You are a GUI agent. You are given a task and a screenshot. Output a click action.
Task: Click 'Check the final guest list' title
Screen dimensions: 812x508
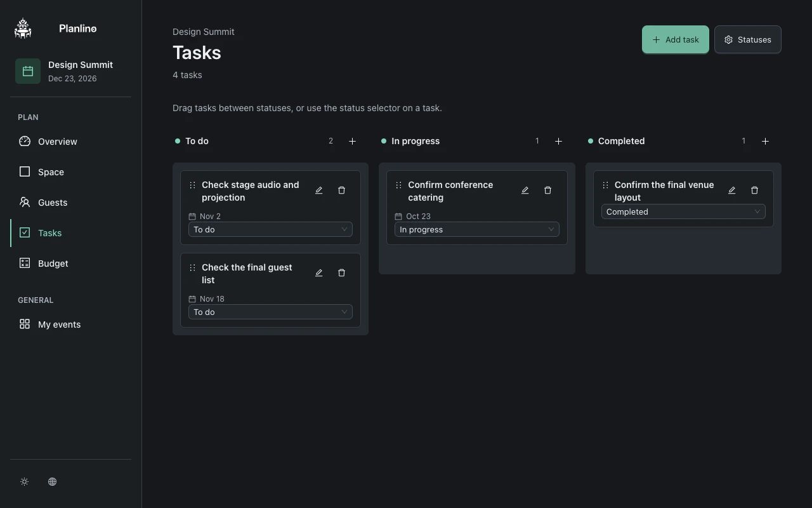[x=247, y=274]
